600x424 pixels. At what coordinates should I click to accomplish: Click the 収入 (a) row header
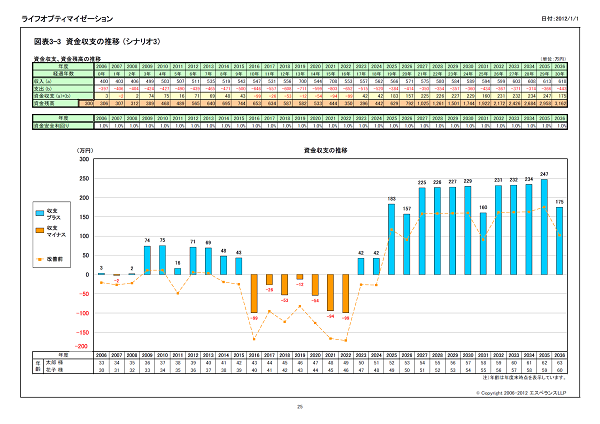pos(43,82)
